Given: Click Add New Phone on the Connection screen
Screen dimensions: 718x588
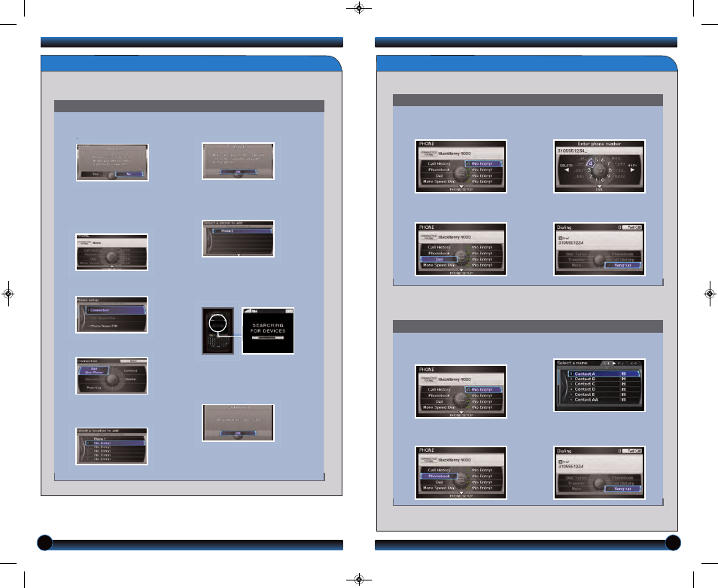Looking at the screenshot, I should [x=94, y=370].
